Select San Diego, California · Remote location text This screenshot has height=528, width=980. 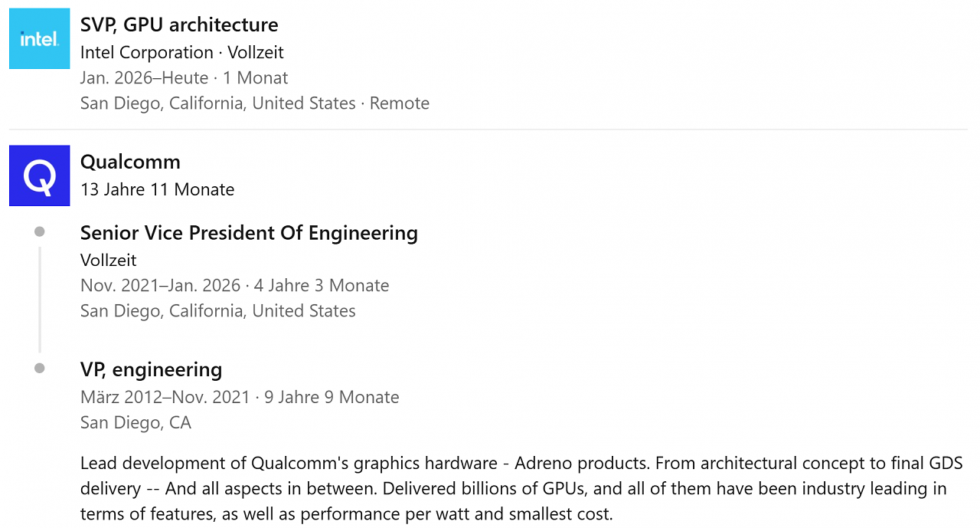point(255,103)
